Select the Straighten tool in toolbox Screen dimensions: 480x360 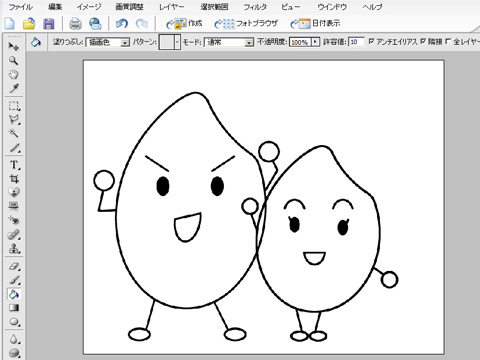(x=13, y=206)
